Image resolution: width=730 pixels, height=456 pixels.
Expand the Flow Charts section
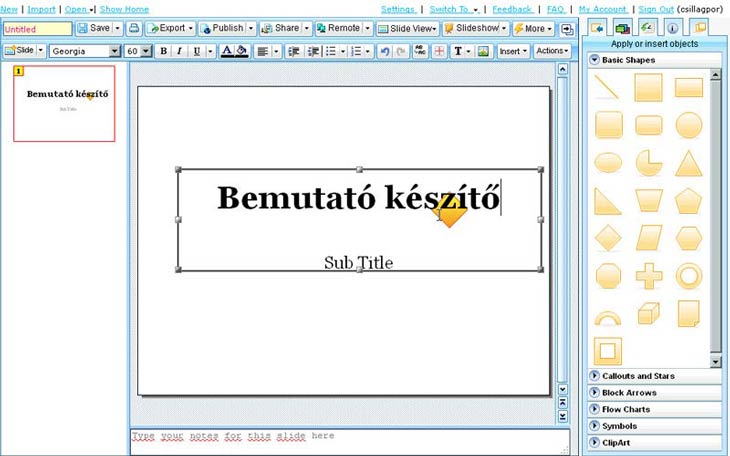tap(654, 409)
